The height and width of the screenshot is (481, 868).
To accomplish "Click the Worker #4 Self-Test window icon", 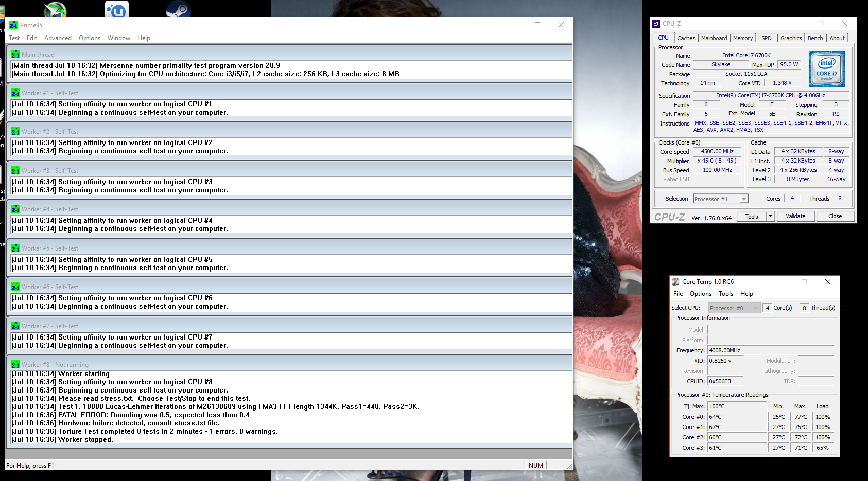I will coord(15,209).
